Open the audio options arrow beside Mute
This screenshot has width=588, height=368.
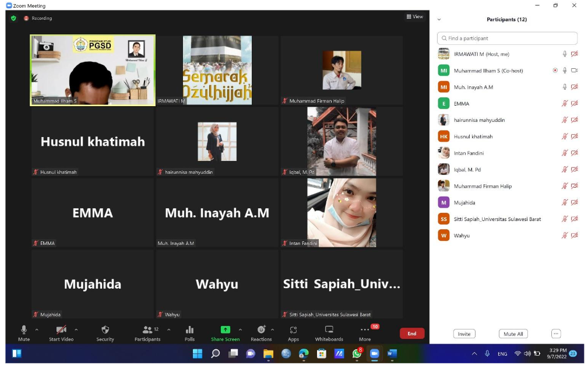tap(37, 330)
